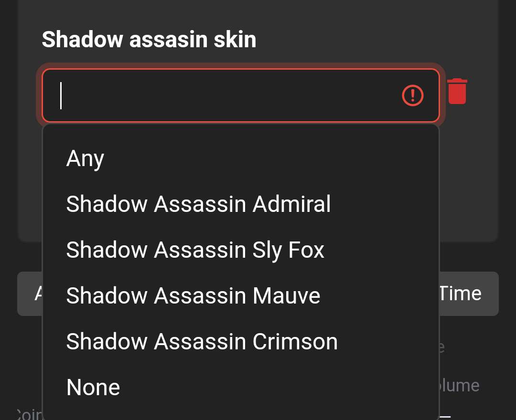Choose Shadow Assassin Admiral from list
The image size is (516, 420).
198,204
